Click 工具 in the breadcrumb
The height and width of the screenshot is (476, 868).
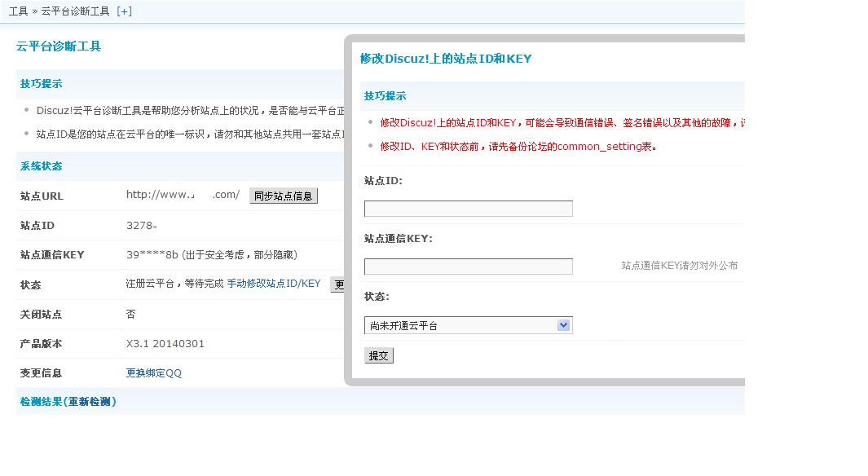(18, 11)
